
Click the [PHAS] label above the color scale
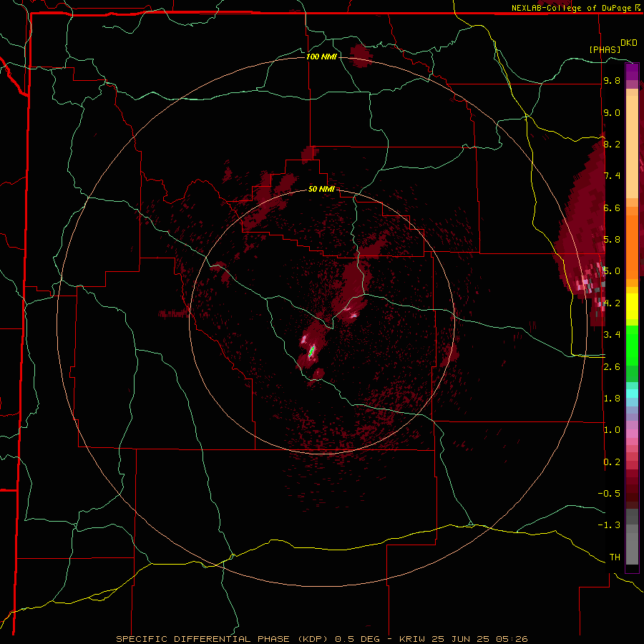(605, 49)
